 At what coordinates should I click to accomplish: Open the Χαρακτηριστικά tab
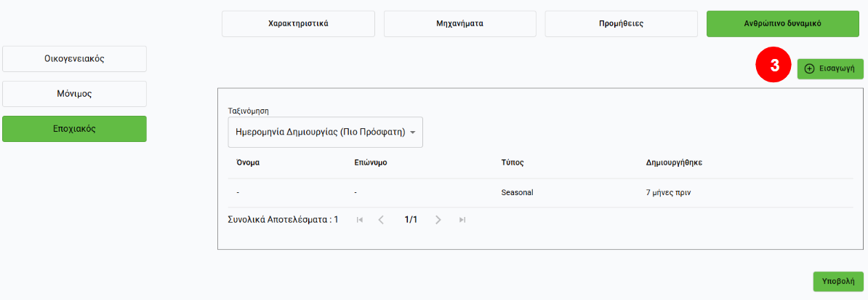[298, 23]
